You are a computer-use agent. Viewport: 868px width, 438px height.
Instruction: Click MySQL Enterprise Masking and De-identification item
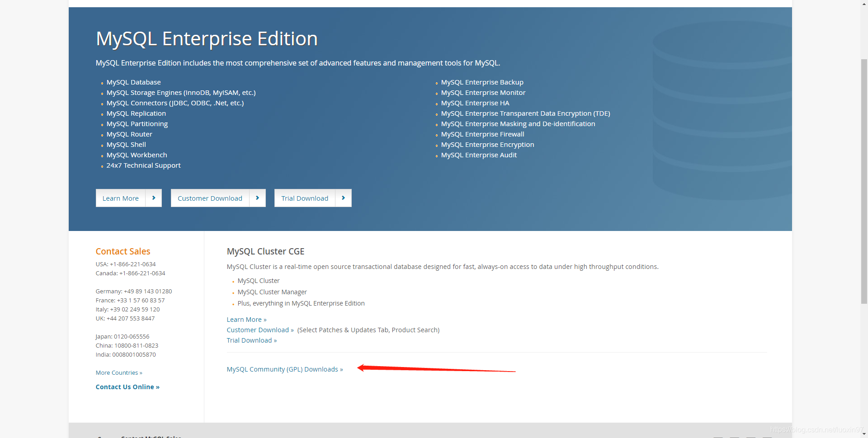518,124
